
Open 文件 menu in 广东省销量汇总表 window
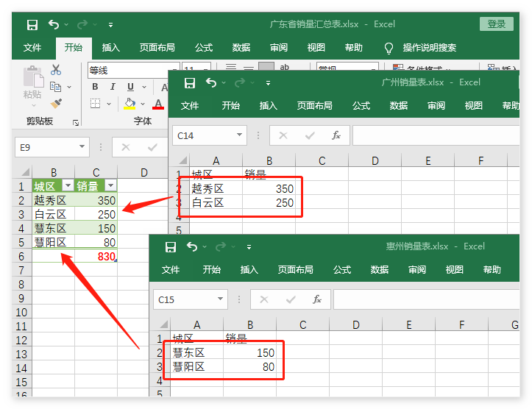click(32, 48)
